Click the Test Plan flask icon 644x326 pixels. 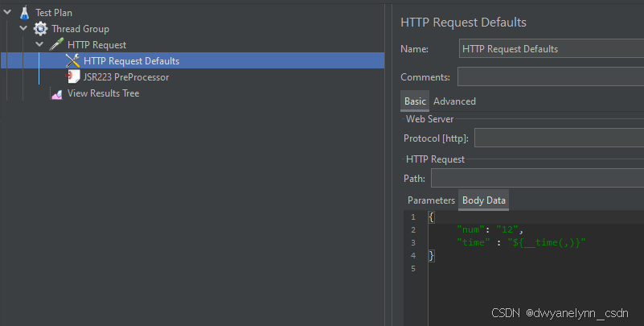pyautogui.click(x=25, y=13)
